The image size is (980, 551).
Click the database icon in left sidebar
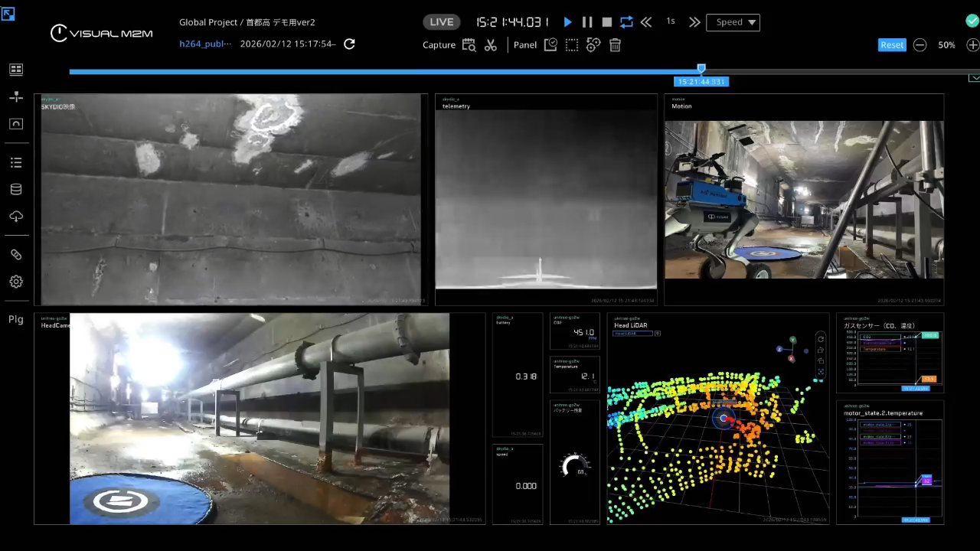point(15,190)
